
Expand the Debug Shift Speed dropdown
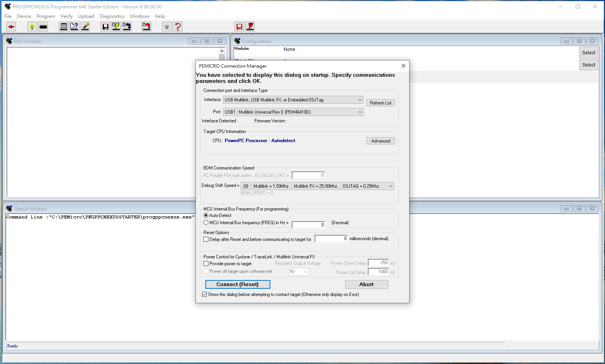click(318, 186)
